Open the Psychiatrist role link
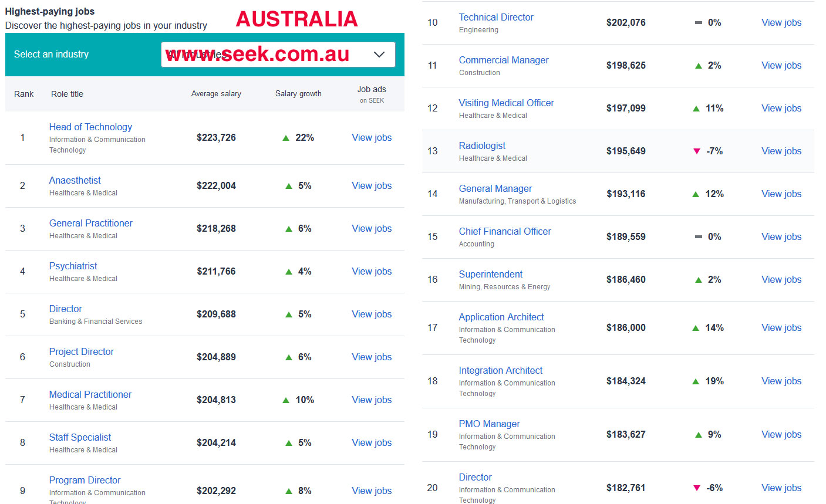 pyautogui.click(x=73, y=266)
